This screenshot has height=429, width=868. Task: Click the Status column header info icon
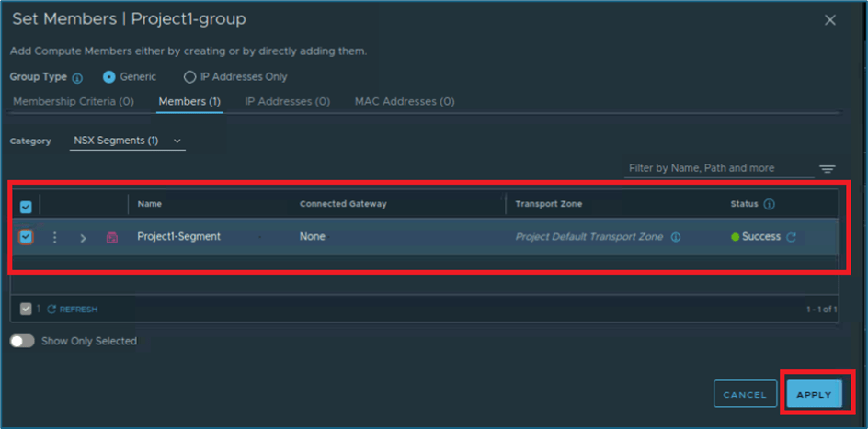click(x=770, y=204)
